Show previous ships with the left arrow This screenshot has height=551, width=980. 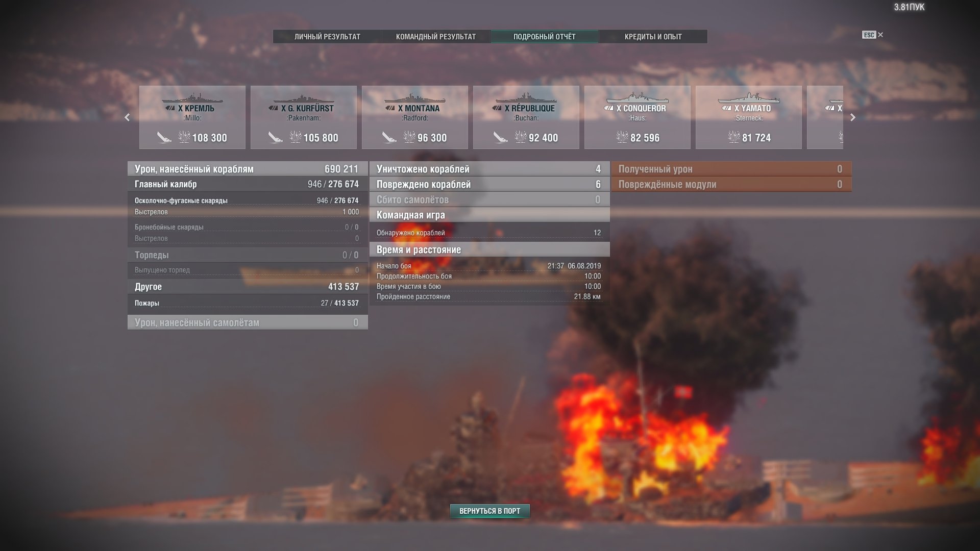click(127, 117)
